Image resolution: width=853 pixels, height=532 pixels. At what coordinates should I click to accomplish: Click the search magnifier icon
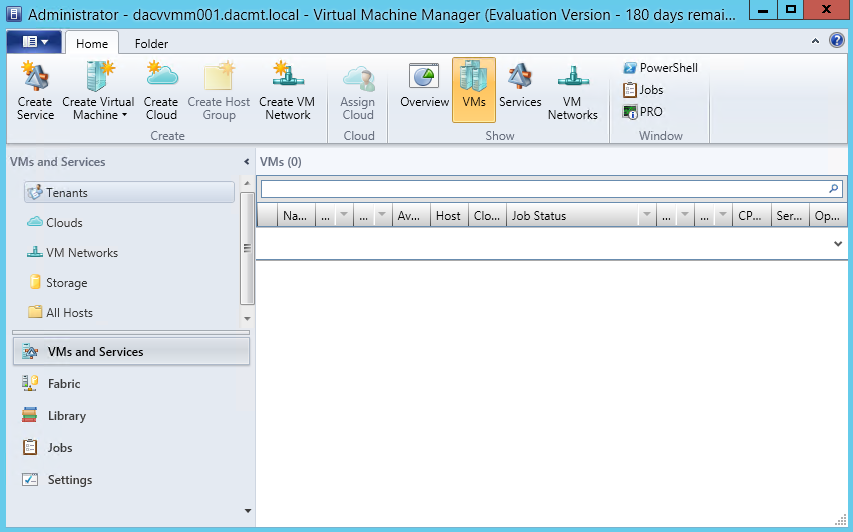pos(833,189)
